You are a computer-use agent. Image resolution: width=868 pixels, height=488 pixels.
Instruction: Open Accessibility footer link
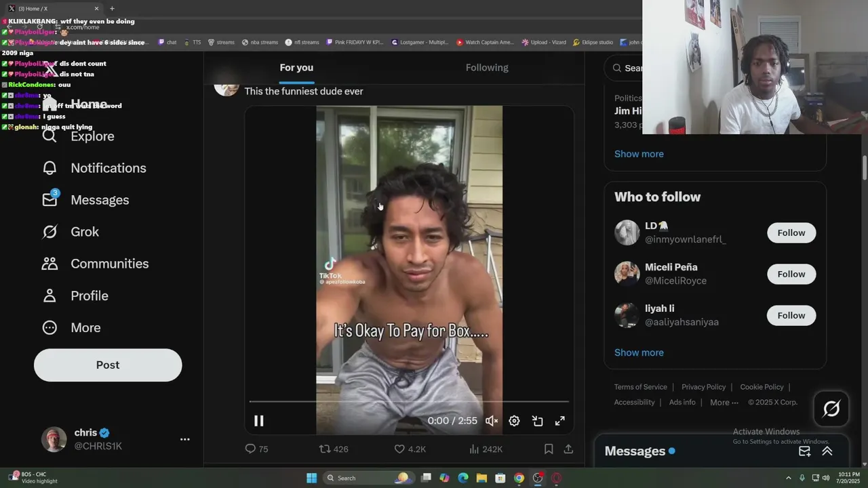[634, 403]
